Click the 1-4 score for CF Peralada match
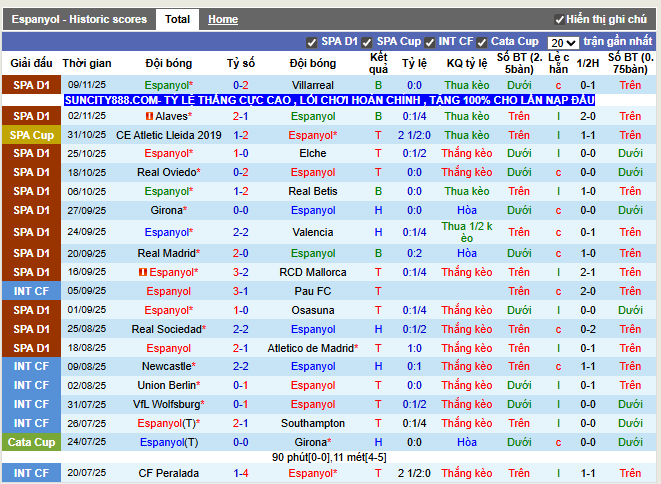661x484 pixels. coord(241,473)
